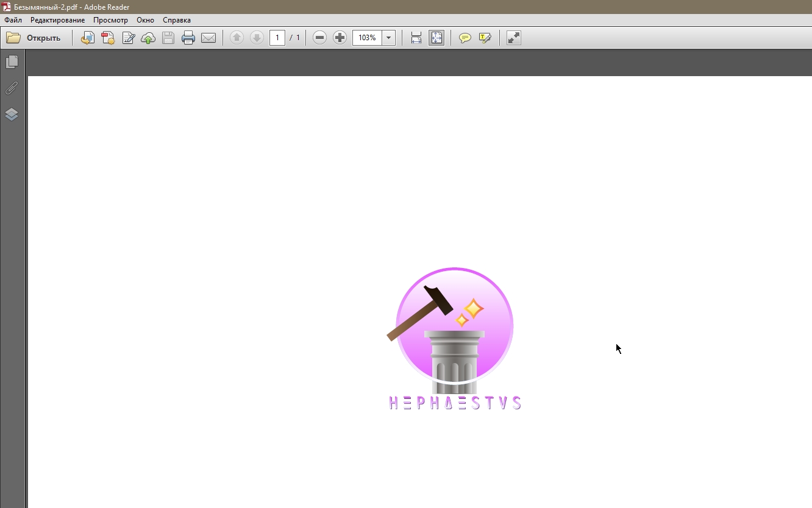Screen dimensions: 812x508
Task: Click the HEPHAESTVS text in the document
Action: click(455, 403)
